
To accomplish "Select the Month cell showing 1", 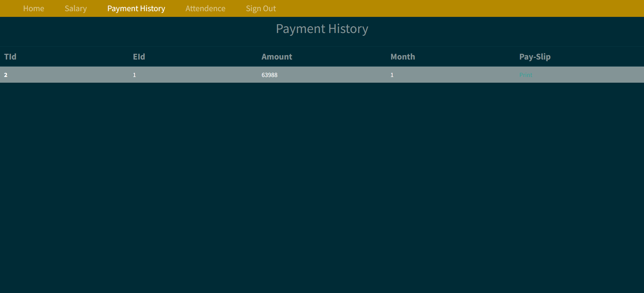I will 392,75.
